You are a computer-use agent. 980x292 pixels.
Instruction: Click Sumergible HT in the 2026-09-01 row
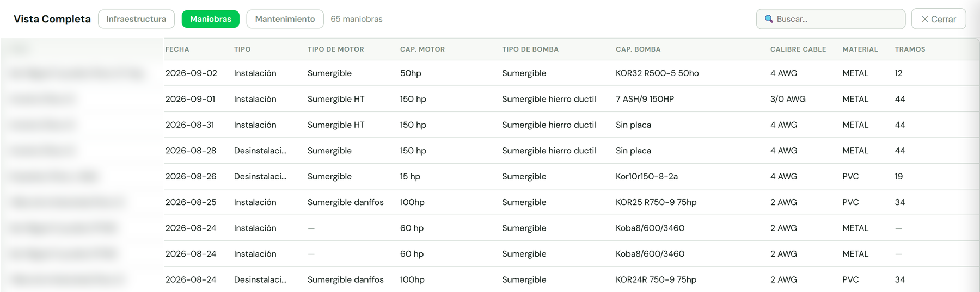(336, 99)
